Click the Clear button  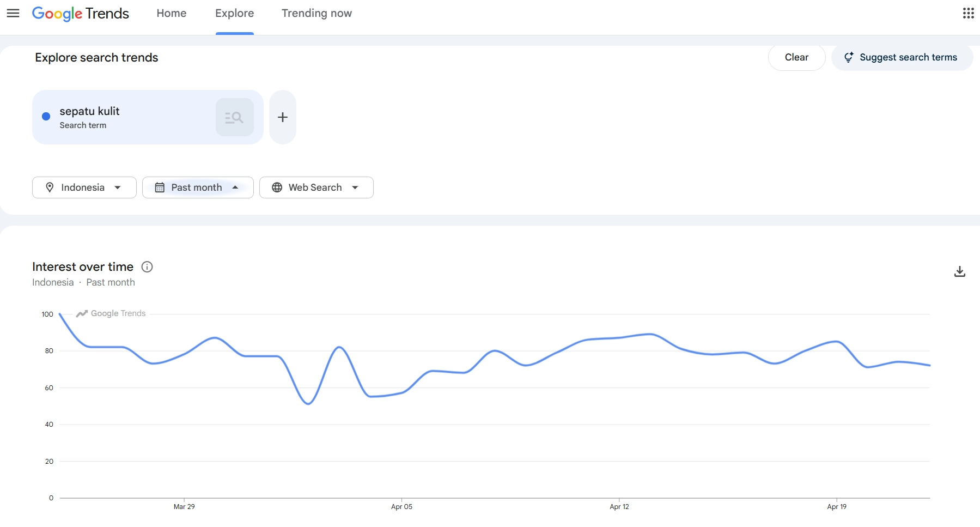tap(797, 57)
